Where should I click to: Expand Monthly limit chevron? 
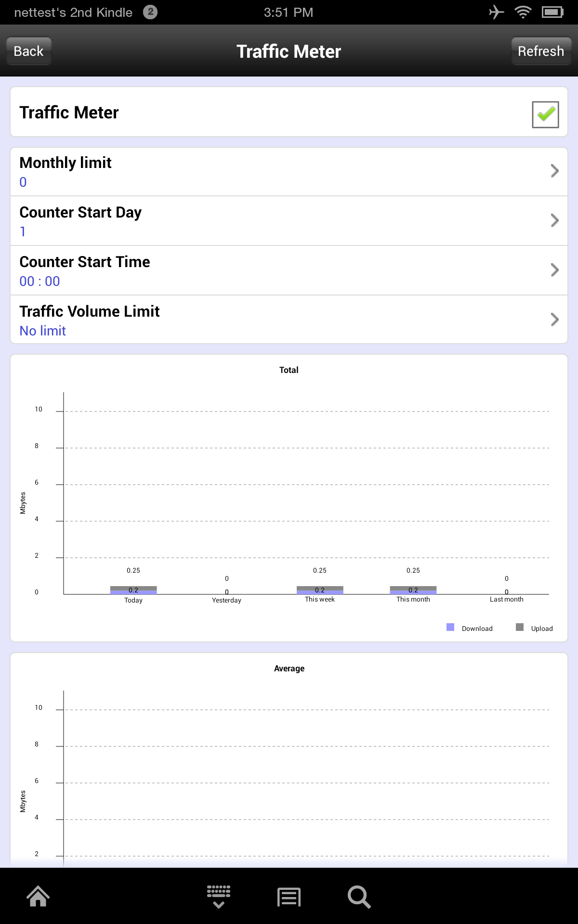[554, 171]
